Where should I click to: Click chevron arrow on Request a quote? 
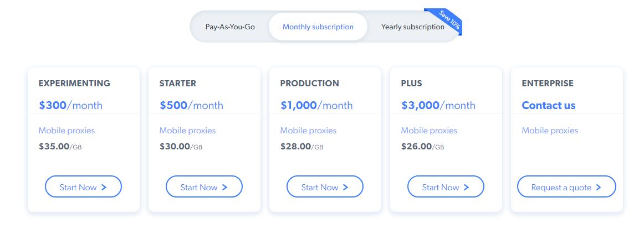[599, 188]
